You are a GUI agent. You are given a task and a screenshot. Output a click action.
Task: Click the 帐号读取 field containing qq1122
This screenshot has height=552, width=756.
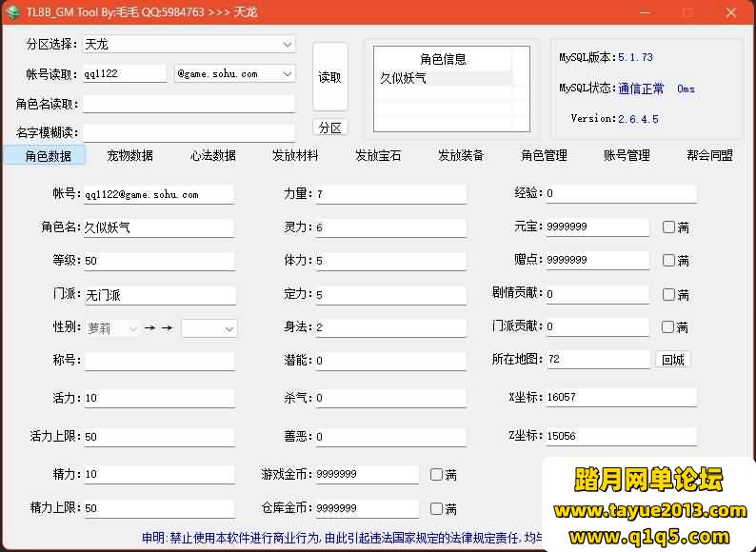click(125, 74)
